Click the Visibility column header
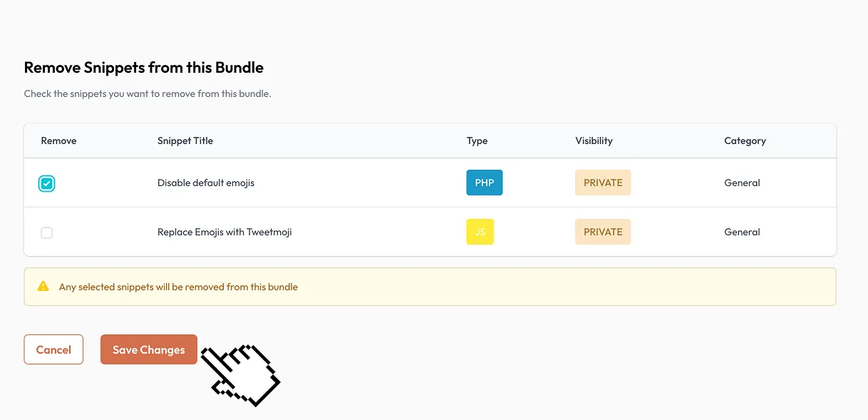 click(x=594, y=140)
